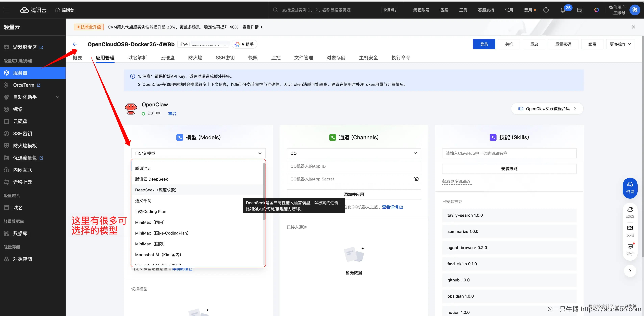
Task: Click the hamburger menu at top left
Action: point(6,10)
